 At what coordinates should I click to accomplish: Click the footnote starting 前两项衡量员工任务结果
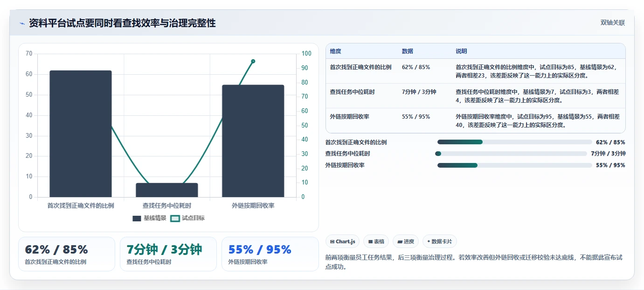click(473, 262)
